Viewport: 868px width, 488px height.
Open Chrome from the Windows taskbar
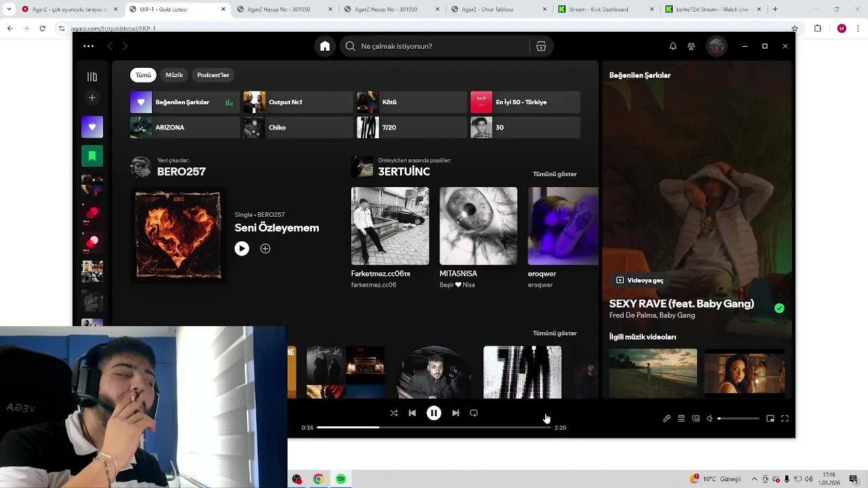[318, 479]
